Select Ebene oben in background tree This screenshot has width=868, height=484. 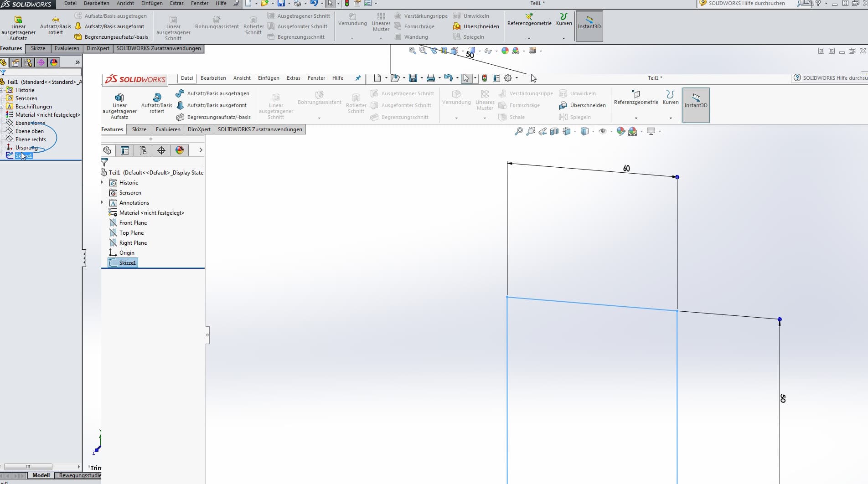[x=25, y=131]
